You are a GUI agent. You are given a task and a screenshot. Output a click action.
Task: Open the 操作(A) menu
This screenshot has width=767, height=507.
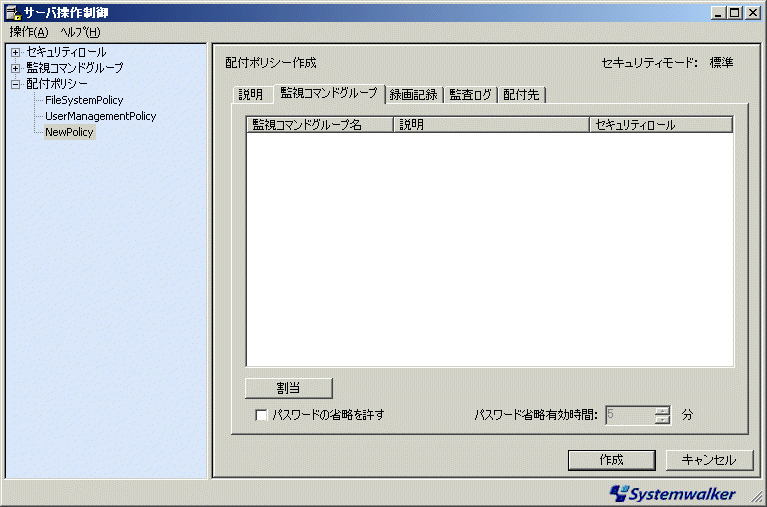click(x=29, y=32)
